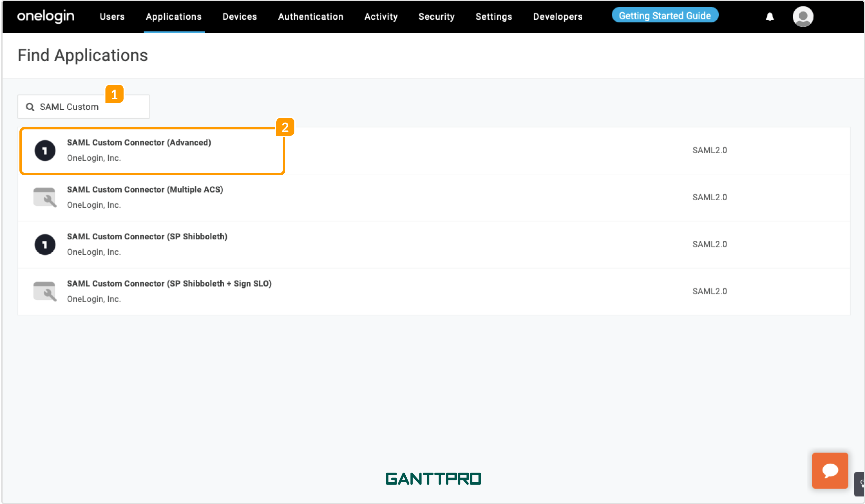Screen dimensions: 865x504
Task: Open the Developers menu
Action: (x=558, y=16)
